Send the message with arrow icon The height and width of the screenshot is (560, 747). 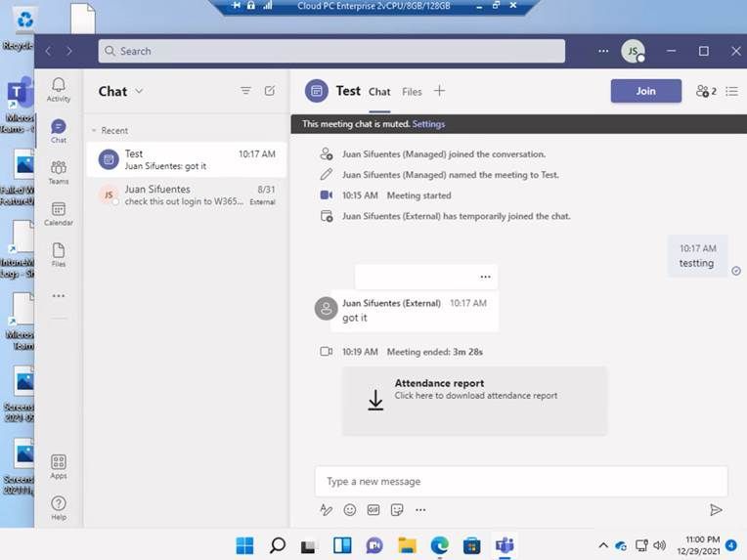click(716, 510)
